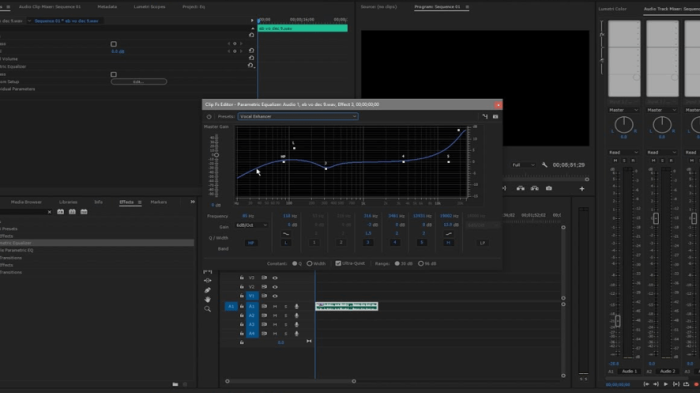Mute track A1 in the timeline

pyautogui.click(x=275, y=306)
